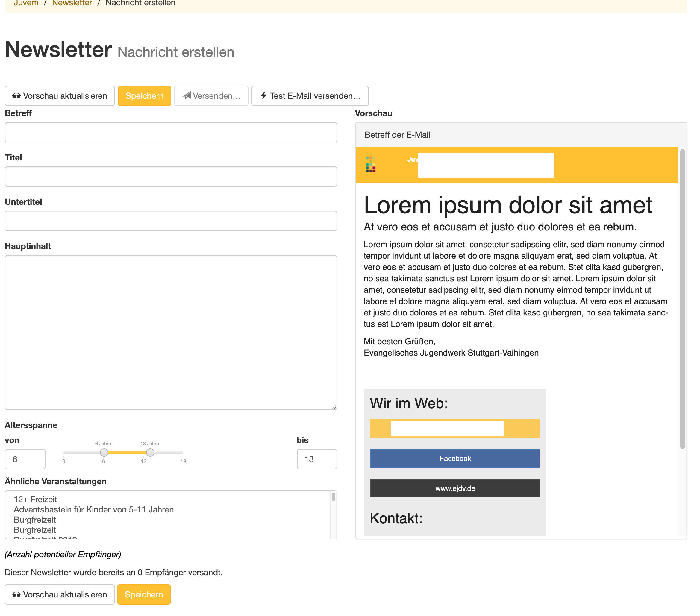700x616 pixels.
Task: Click the 'Kontakt:' heading in preview
Action: (396, 518)
